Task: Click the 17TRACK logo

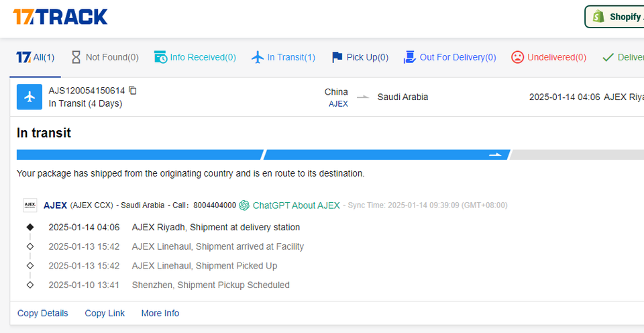Action: 60,17
